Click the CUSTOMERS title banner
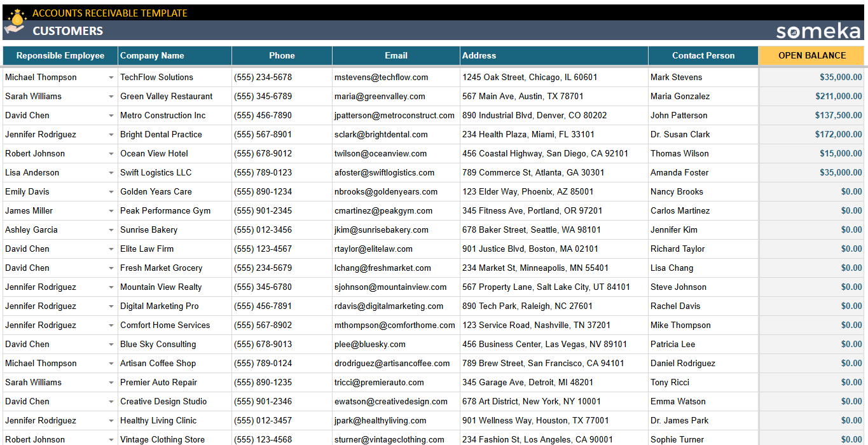The height and width of the screenshot is (445, 868). click(x=67, y=31)
